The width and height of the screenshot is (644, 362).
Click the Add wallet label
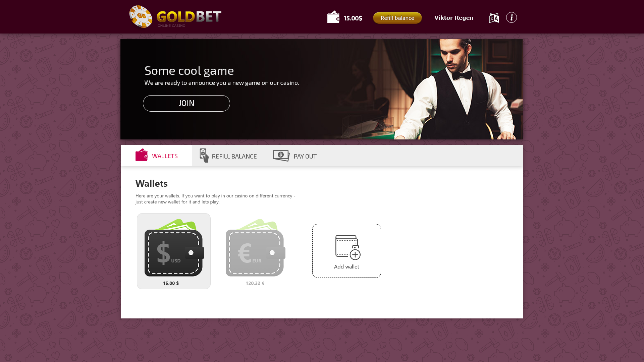346,266
